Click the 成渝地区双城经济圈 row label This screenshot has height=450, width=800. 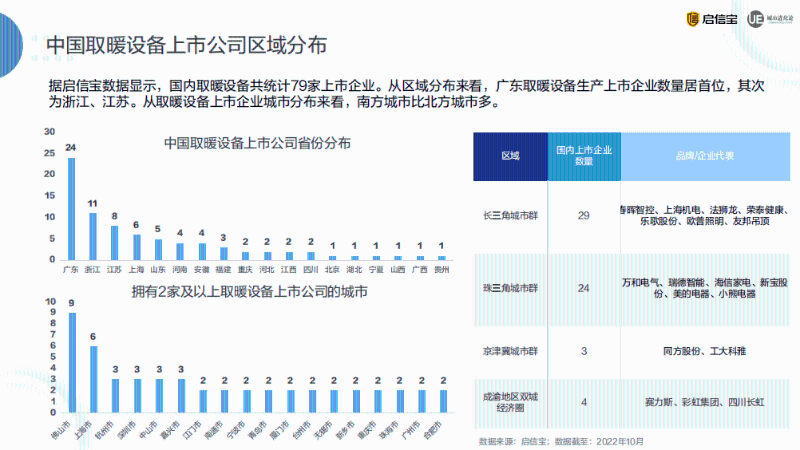[x=510, y=401]
